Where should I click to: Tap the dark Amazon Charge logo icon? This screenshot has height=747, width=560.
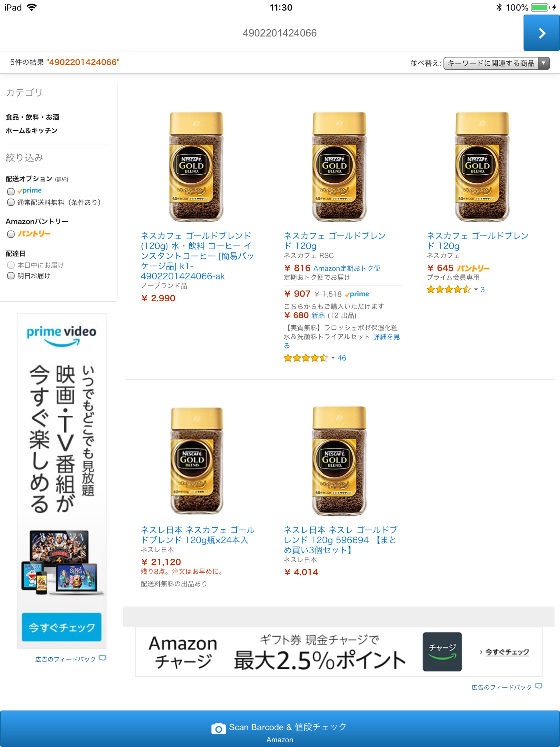tap(442, 651)
